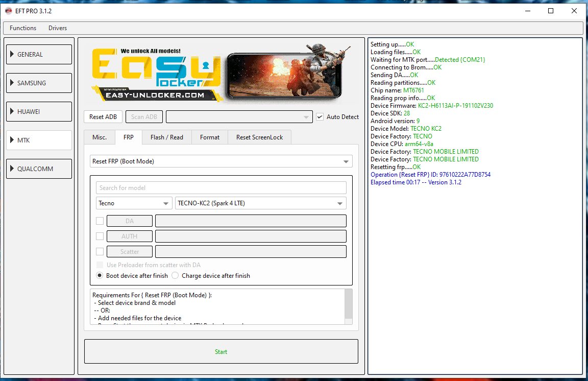Screen dimensions: 588x381
Task: Click the Device Model TECNO KC2 line
Action: (x=406, y=129)
